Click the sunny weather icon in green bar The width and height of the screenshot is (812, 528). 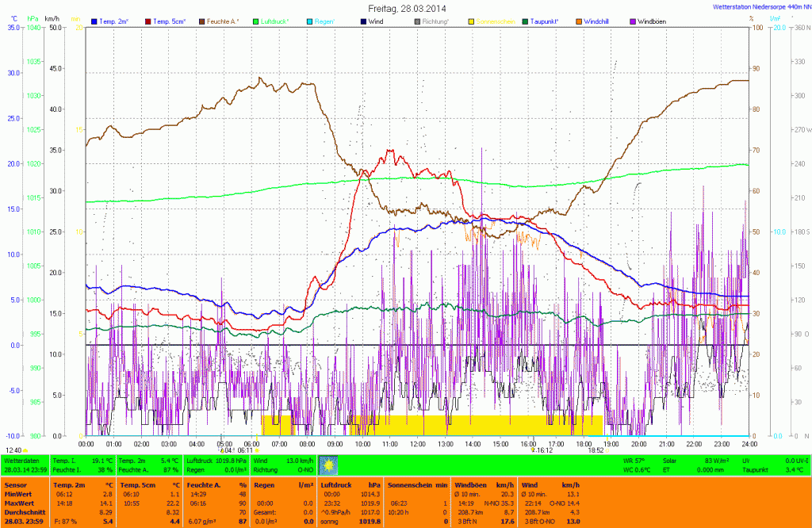[x=327, y=465]
